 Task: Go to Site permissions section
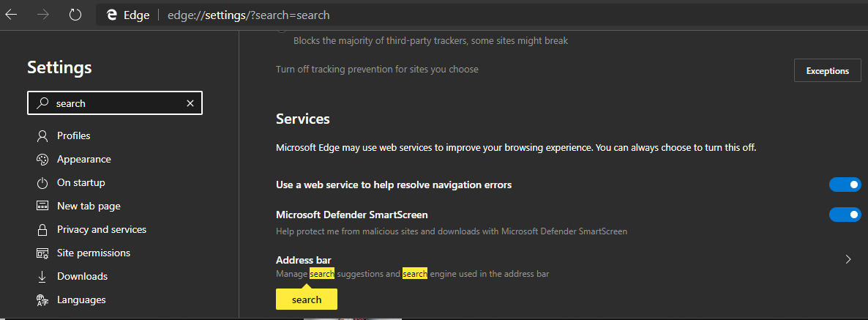93,253
